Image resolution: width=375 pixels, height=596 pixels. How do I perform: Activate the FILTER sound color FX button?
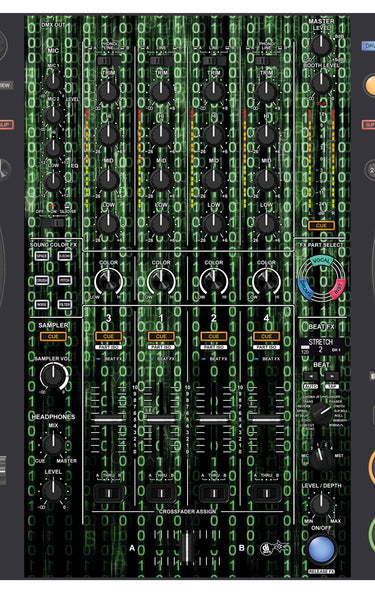65,304
